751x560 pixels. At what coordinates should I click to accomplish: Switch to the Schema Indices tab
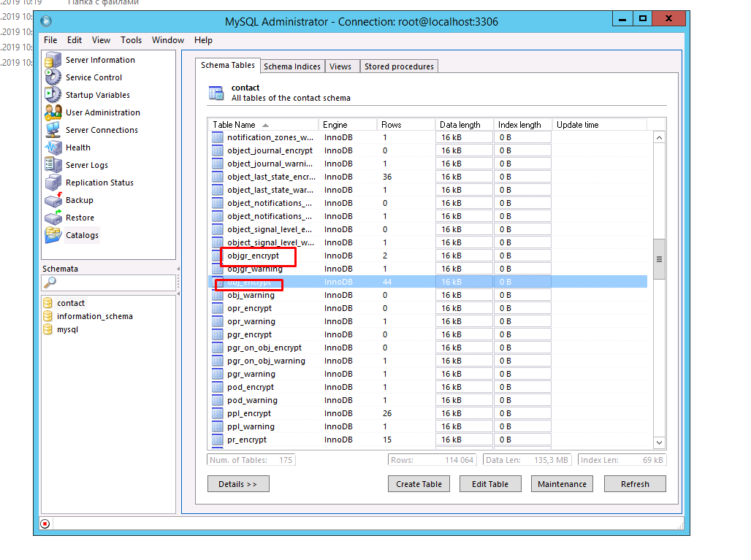tap(292, 66)
